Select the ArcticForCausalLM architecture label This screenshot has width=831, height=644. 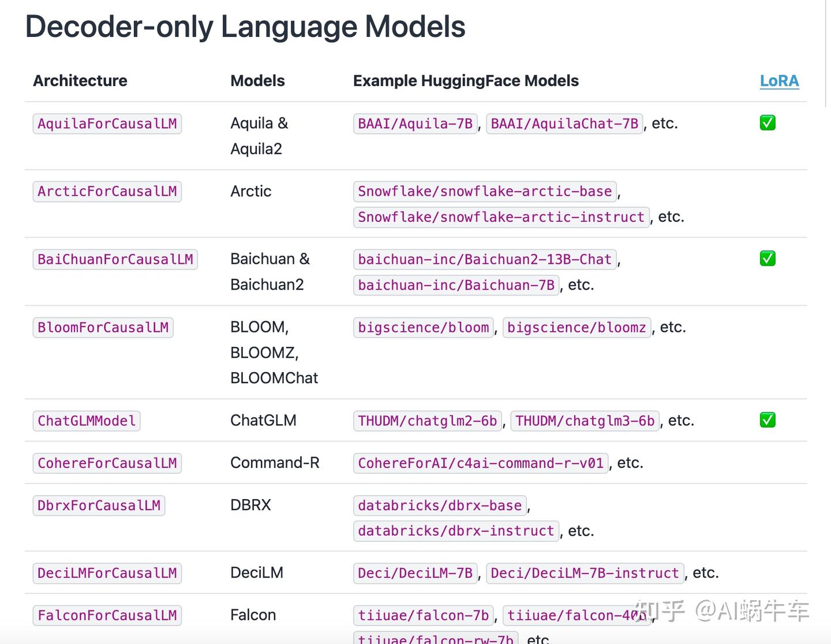point(107,192)
